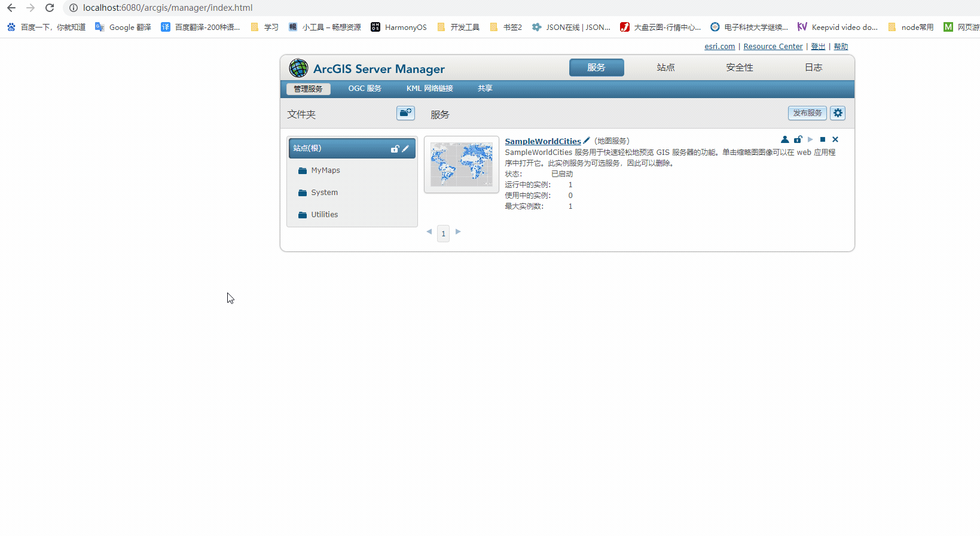Select the KML 网络链接 subtab
The height and width of the screenshot is (536, 980).
pos(430,89)
